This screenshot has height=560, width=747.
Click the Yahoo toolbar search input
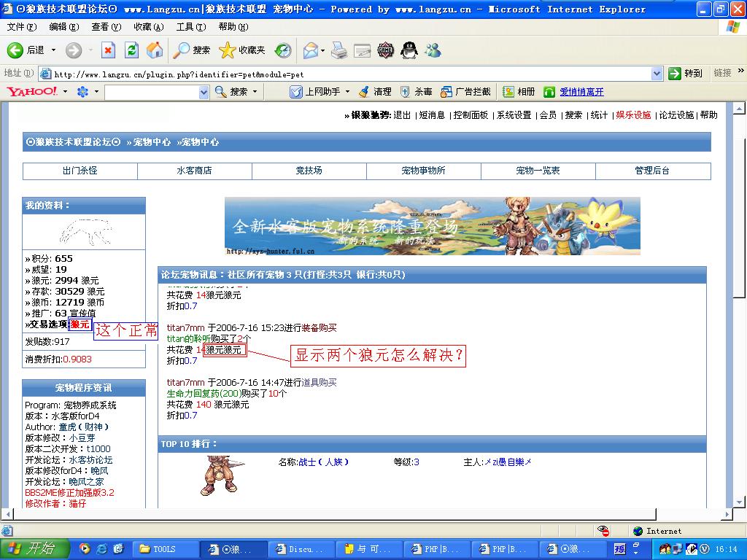pos(152,92)
